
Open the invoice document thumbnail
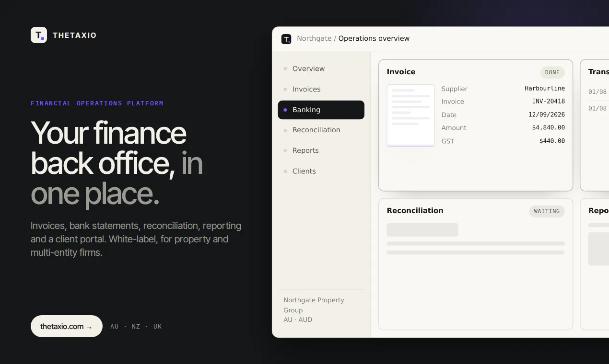pyautogui.click(x=411, y=115)
